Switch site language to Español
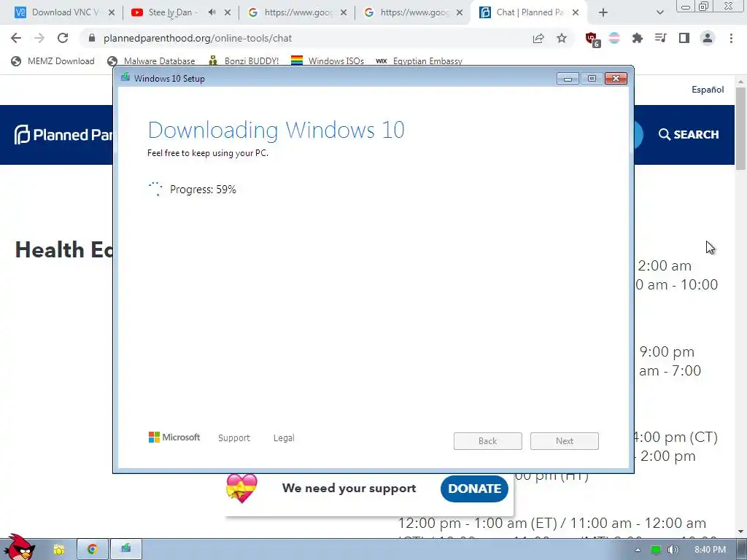747x560 pixels. coord(708,90)
